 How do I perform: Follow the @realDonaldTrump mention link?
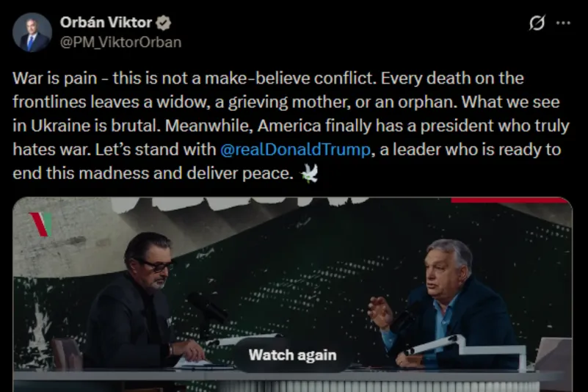(296, 149)
